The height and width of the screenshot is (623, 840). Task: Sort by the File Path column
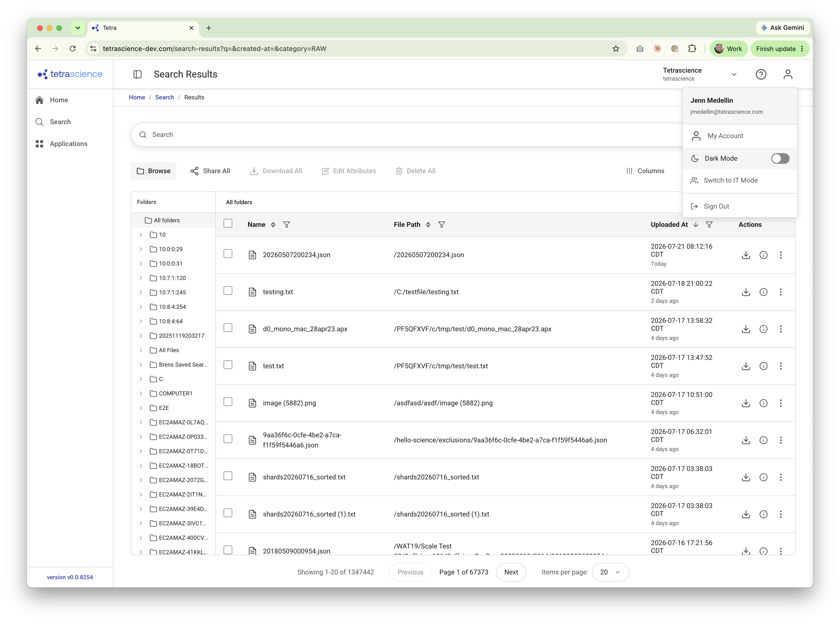pos(428,224)
